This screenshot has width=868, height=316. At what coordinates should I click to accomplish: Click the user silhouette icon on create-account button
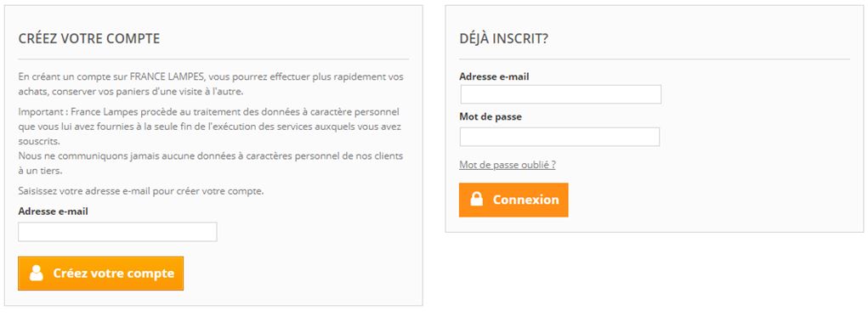(x=37, y=273)
